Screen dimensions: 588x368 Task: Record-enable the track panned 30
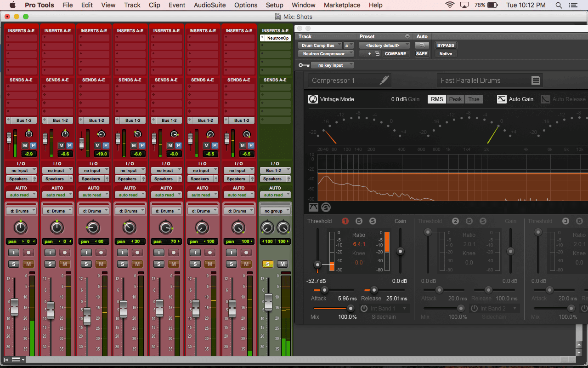click(x=137, y=253)
